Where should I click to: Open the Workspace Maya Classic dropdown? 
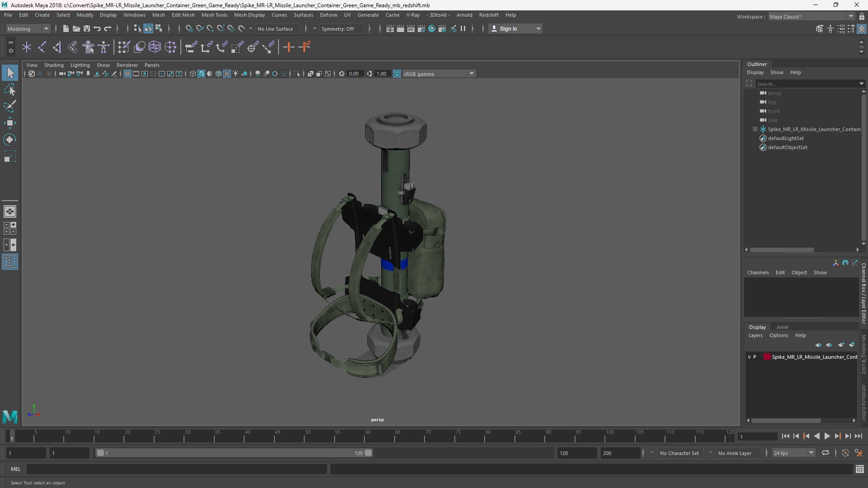tap(811, 16)
